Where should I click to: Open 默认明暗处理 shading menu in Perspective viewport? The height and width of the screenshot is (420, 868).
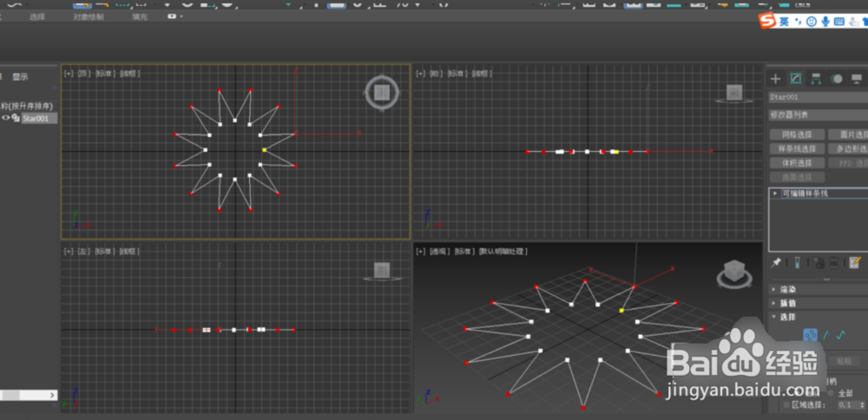click(x=503, y=252)
